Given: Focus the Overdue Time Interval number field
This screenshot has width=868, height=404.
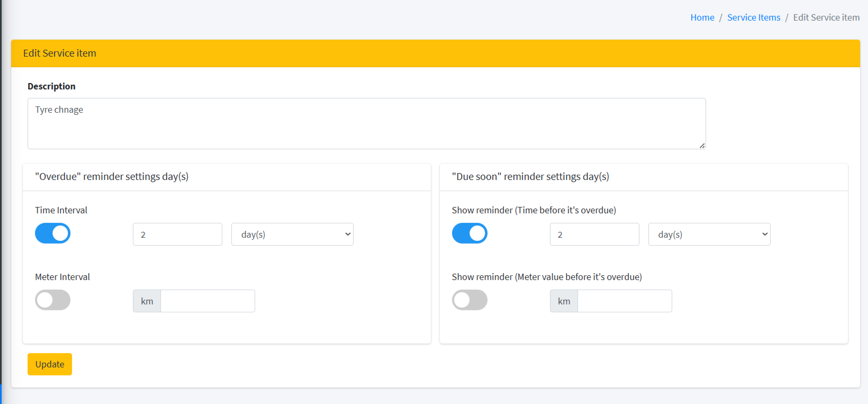Looking at the screenshot, I should [x=177, y=235].
